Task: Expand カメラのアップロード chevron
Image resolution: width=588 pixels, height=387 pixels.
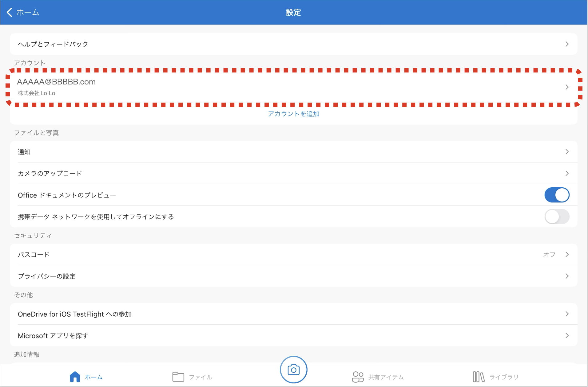Action: click(x=567, y=174)
